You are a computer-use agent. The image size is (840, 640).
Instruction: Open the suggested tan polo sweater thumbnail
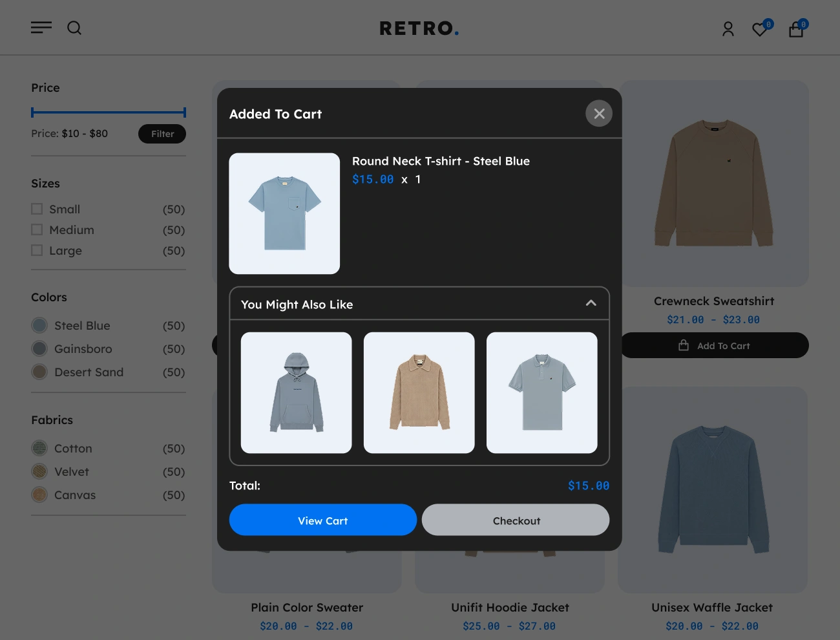tap(419, 392)
